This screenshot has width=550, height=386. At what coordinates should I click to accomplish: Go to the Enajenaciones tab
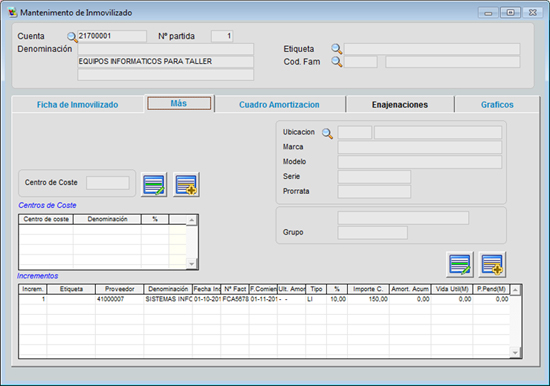400,105
